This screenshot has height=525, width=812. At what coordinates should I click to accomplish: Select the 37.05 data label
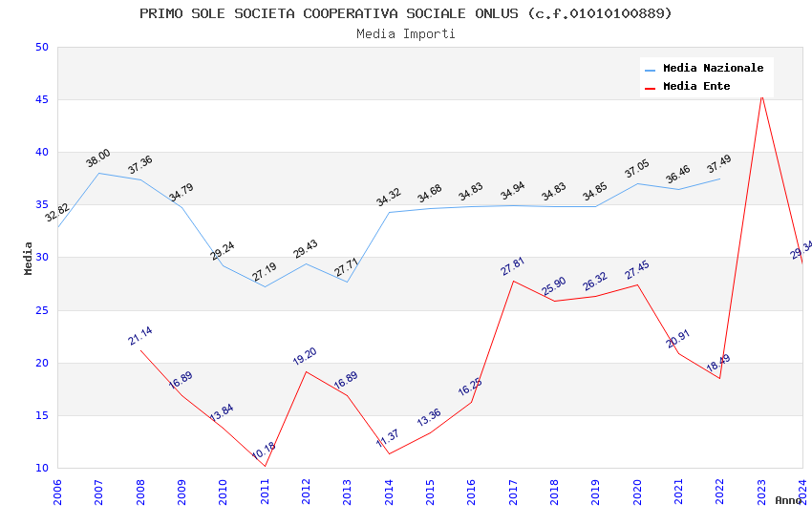point(636,169)
